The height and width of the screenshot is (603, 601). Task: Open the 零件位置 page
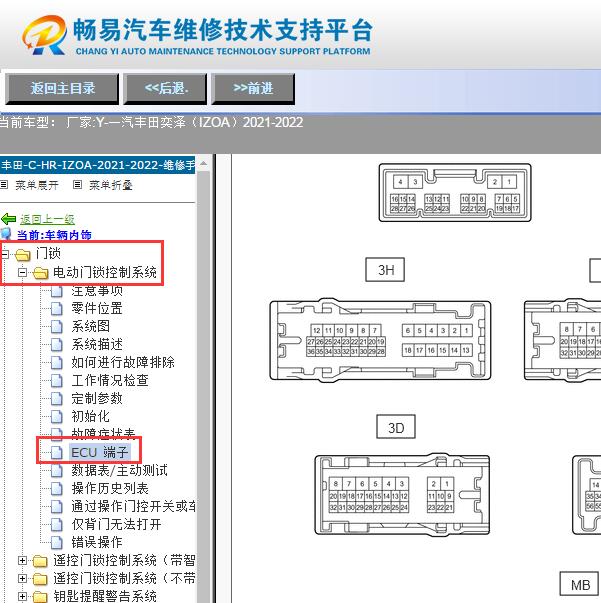click(97, 308)
